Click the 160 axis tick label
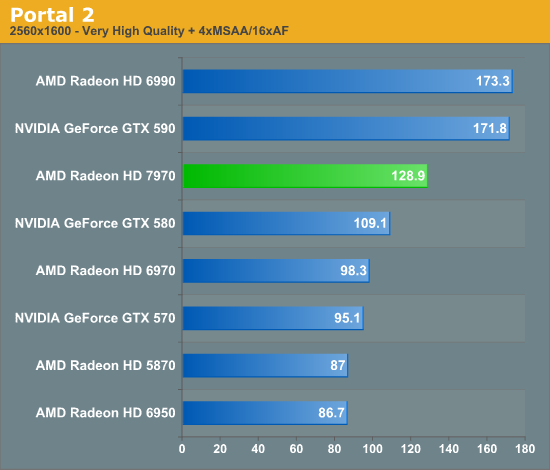This screenshot has width=550, height=470. [x=487, y=449]
